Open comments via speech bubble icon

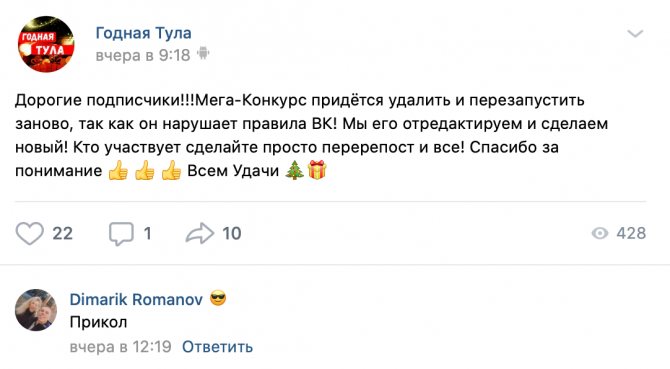pyautogui.click(x=121, y=234)
